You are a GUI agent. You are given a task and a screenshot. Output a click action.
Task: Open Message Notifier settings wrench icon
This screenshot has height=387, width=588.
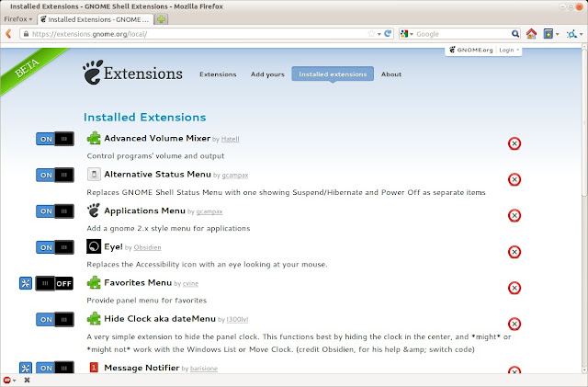(x=26, y=368)
